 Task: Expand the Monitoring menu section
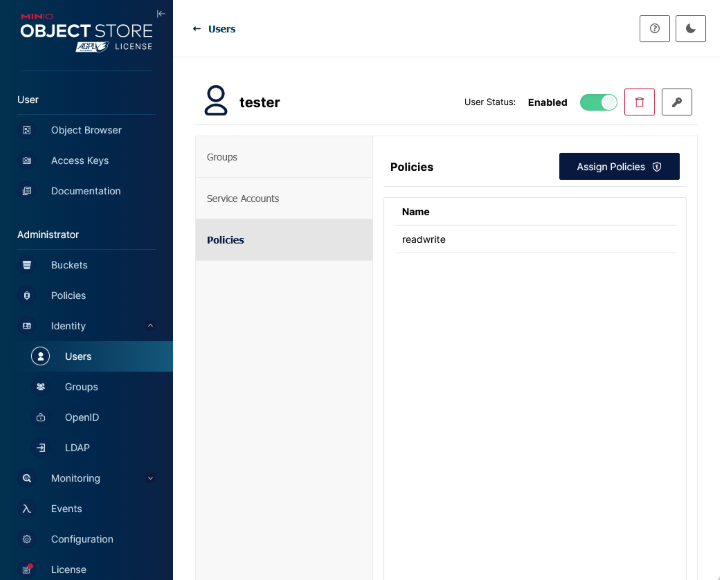pyautogui.click(x=150, y=478)
